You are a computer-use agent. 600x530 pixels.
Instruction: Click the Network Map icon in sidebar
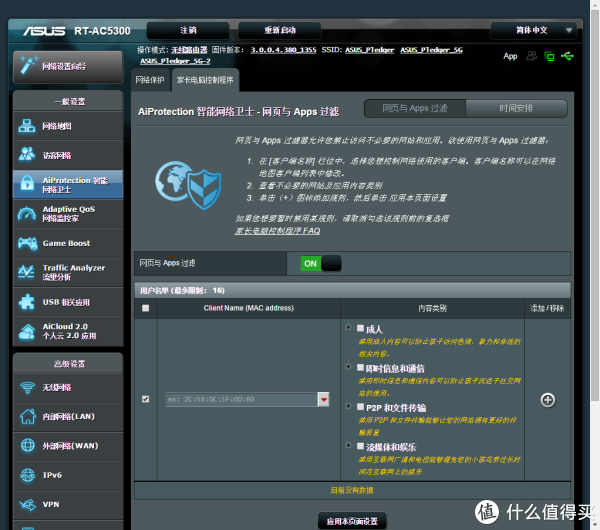(x=26, y=126)
